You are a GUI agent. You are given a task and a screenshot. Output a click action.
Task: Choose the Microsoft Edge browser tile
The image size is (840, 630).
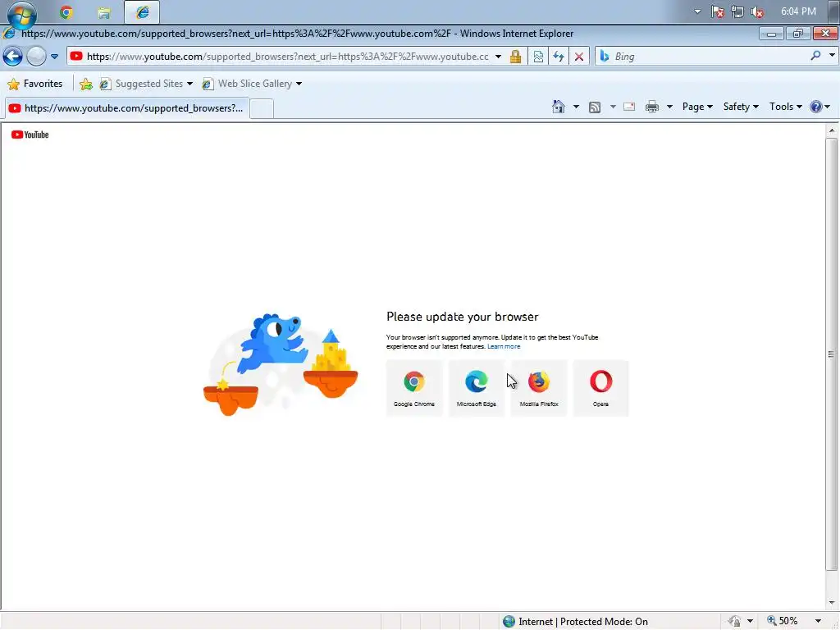pyautogui.click(x=477, y=388)
